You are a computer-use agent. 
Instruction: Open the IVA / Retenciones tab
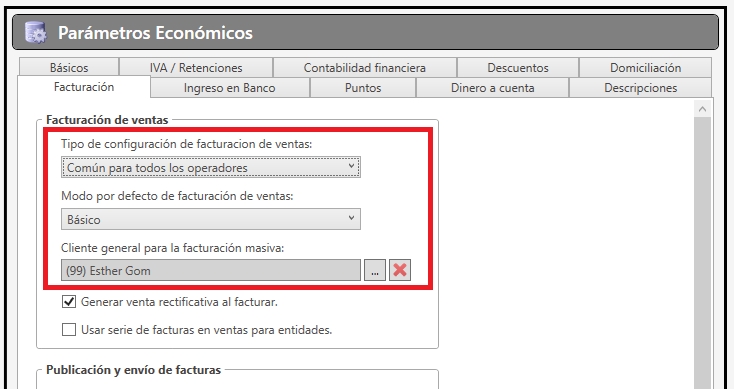point(196,67)
